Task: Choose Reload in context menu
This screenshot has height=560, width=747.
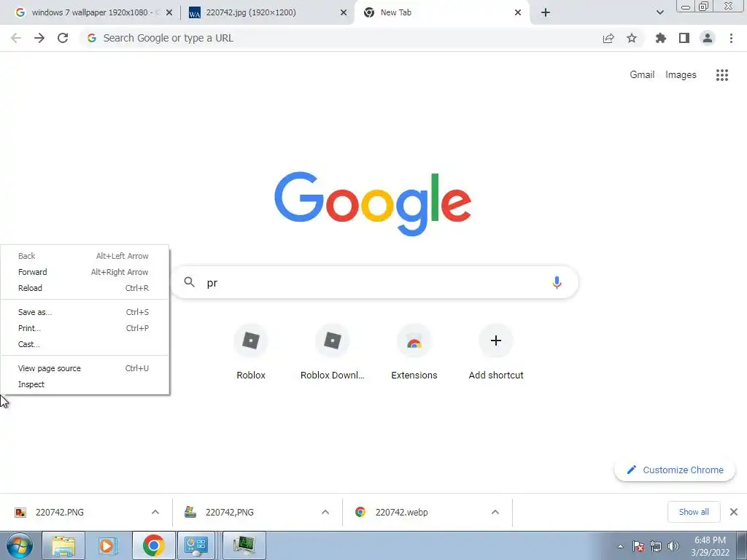Action: point(85,288)
